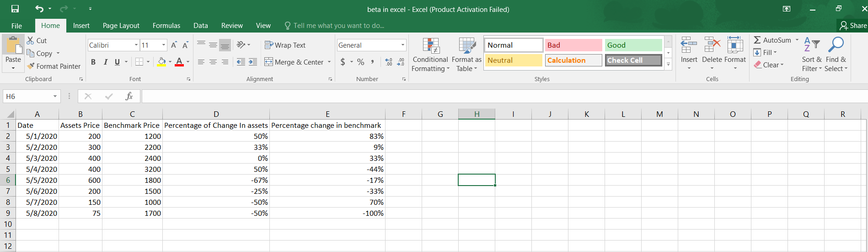Apply the Neutral cell style

tap(514, 60)
